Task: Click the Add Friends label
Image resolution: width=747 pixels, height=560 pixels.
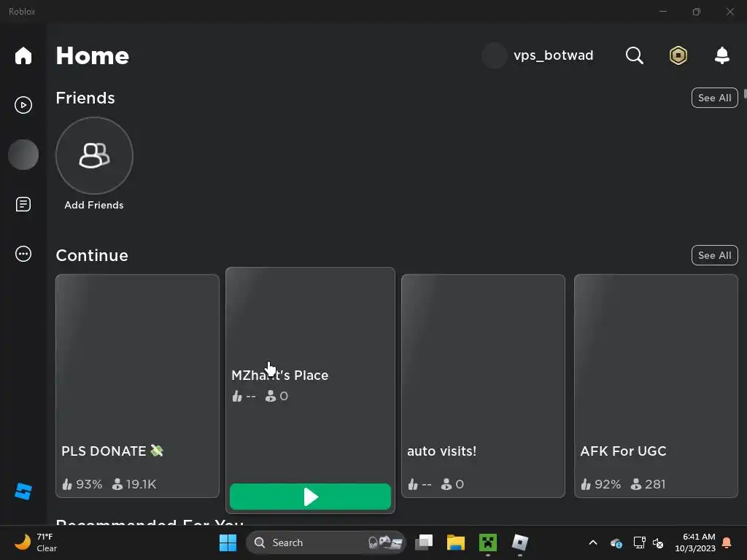Action: 94,205
